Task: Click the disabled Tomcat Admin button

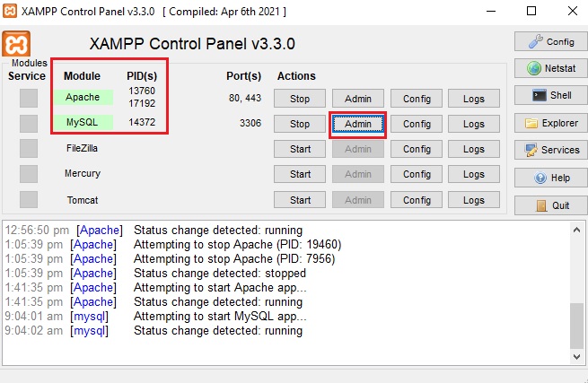Action: tap(358, 200)
